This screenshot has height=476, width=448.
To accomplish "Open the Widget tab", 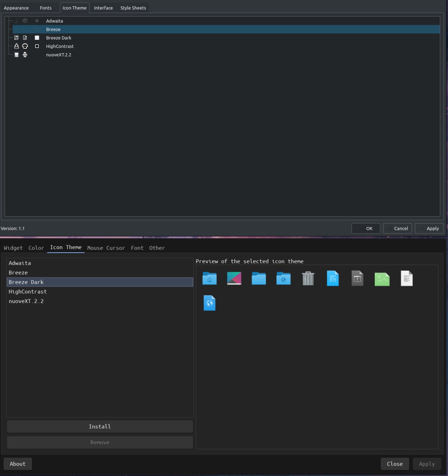I will coord(13,248).
